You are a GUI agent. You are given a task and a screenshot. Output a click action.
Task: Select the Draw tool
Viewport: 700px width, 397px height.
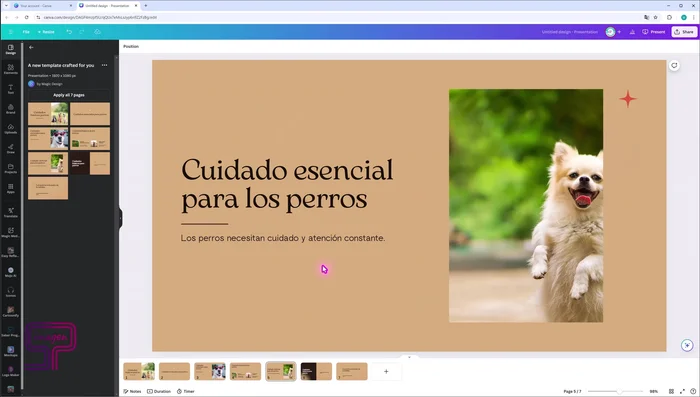11,148
